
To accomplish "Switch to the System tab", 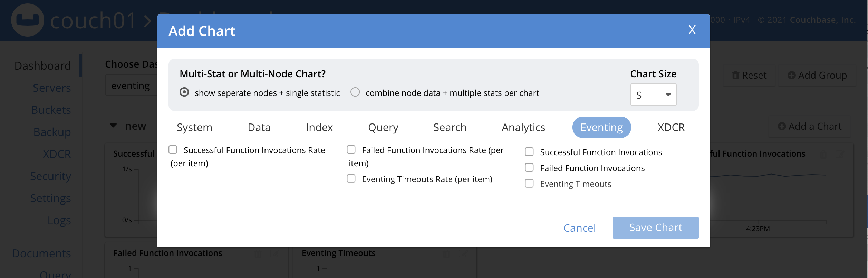I will pos(194,127).
